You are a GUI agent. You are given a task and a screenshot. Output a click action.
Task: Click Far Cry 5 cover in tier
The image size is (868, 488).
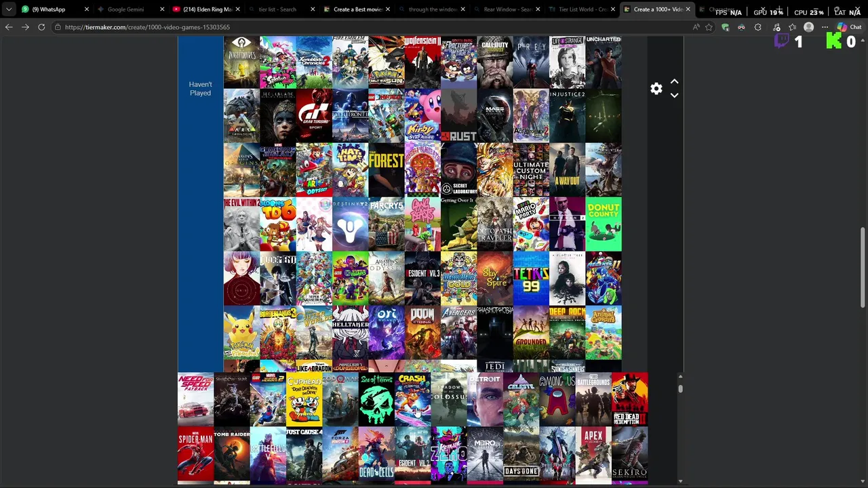[387, 224]
